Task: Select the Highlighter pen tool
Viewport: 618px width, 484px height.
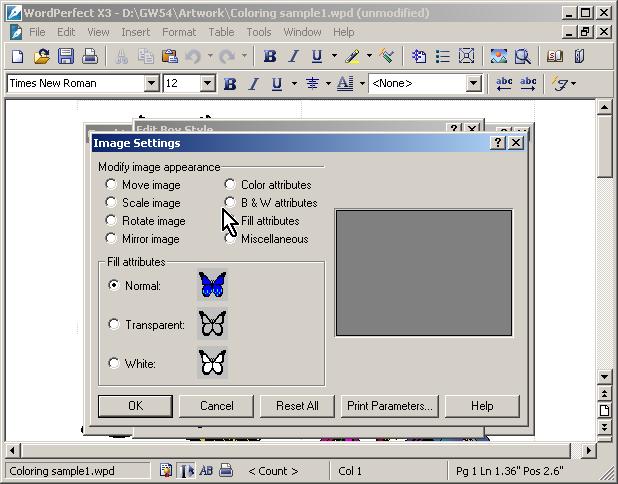Action: [x=352, y=56]
